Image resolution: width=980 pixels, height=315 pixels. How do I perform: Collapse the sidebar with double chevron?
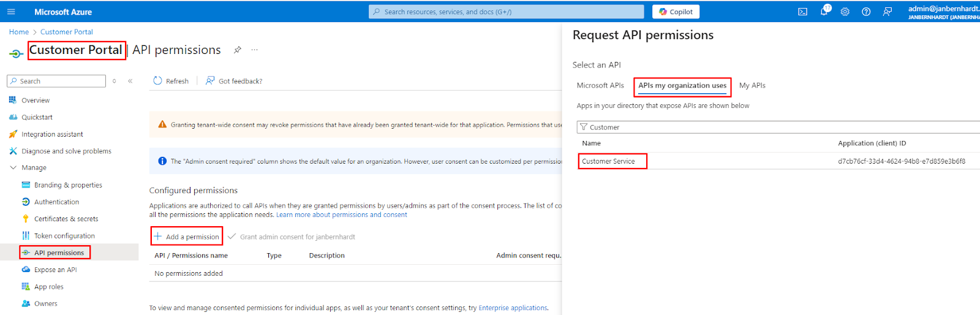[x=130, y=81]
